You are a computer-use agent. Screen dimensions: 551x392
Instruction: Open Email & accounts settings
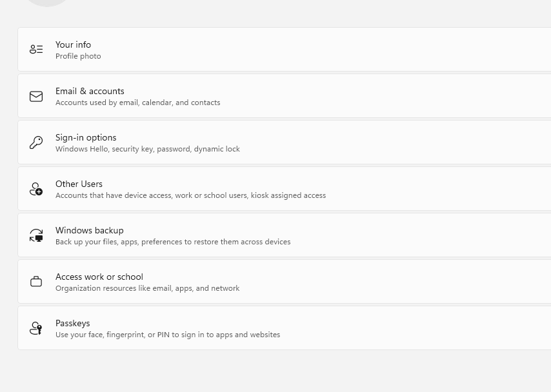coord(90,91)
